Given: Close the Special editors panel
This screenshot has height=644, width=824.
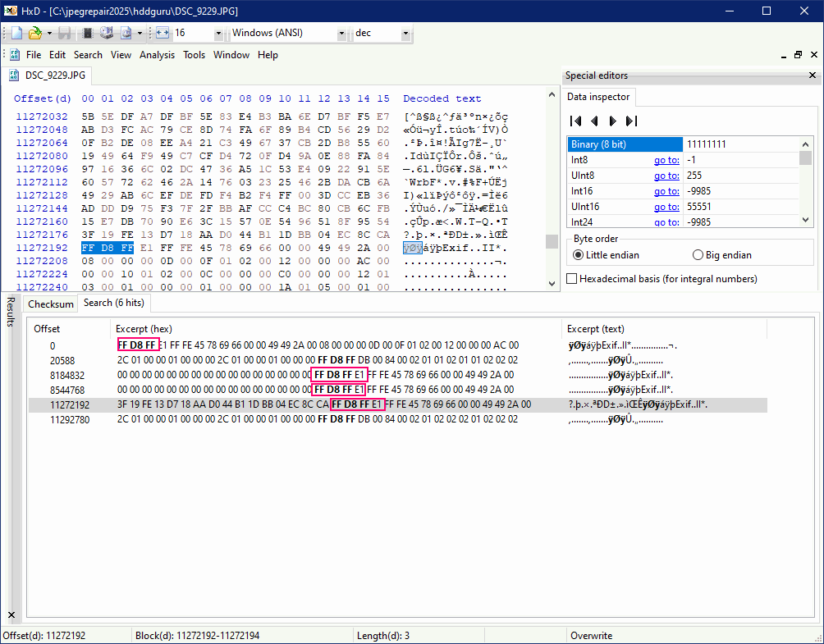Looking at the screenshot, I should coord(813,75).
